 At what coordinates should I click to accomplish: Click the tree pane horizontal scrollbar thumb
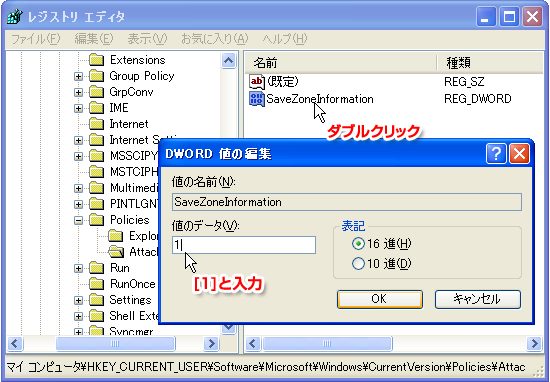[x=115, y=343]
